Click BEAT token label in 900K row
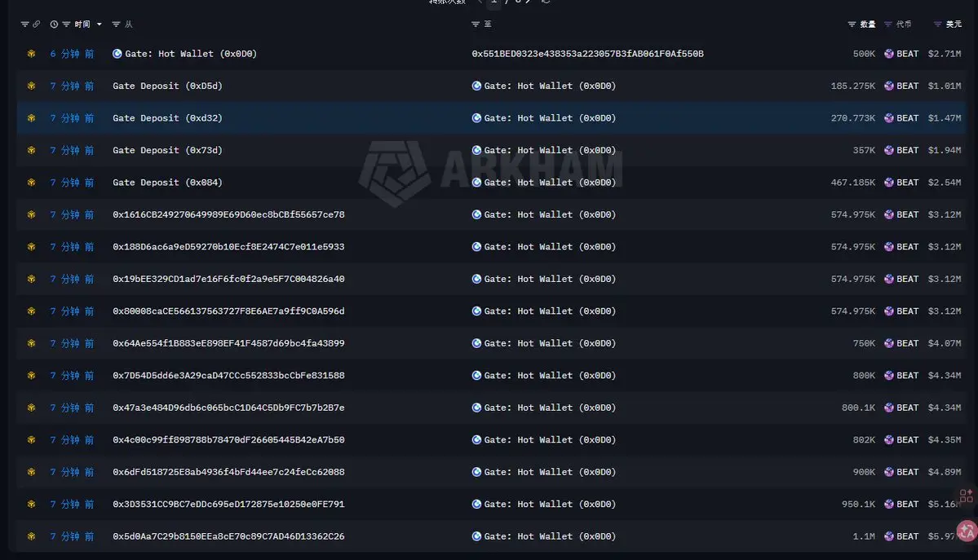The height and width of the screenshot is (560, 978). coord(908,472)
